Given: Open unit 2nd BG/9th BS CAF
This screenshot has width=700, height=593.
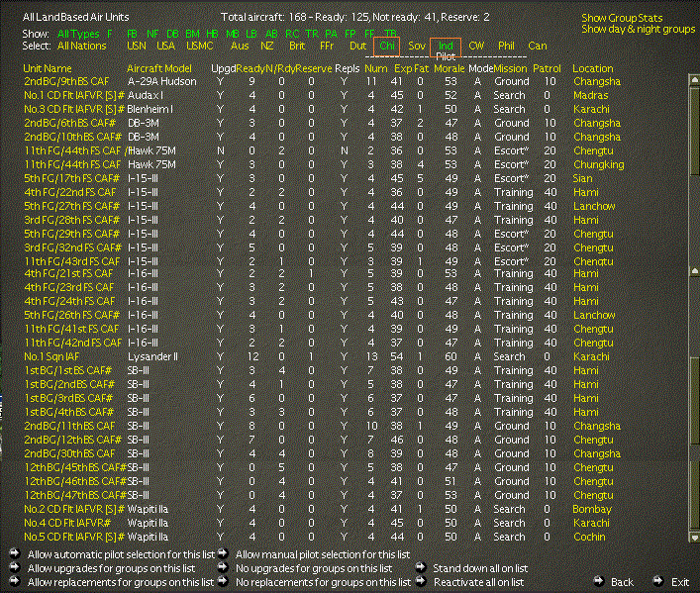Looking at the screenshot, I should (66, 82).
